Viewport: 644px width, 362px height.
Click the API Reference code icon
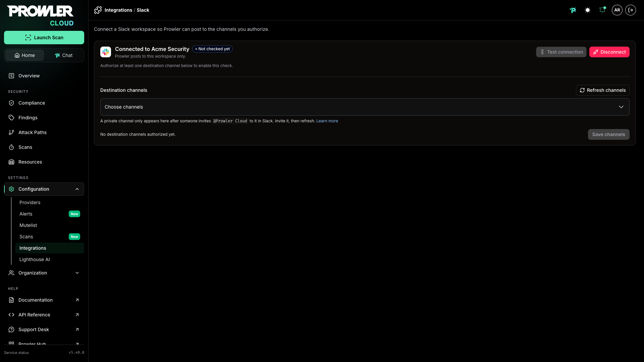(x=11, y=315)
